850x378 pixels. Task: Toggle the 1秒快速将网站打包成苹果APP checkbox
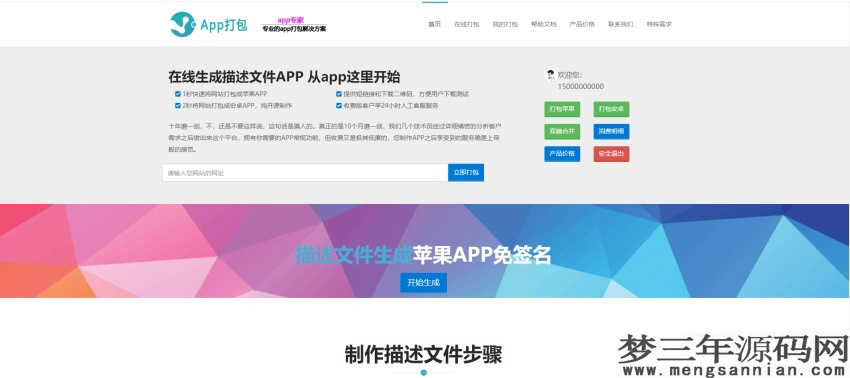coord(178,94)
